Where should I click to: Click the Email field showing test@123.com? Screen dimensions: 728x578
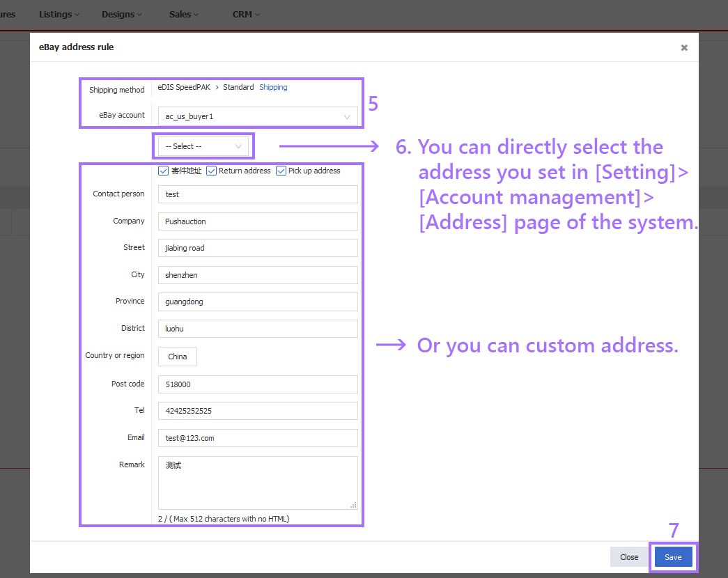[x=258, y=437]
